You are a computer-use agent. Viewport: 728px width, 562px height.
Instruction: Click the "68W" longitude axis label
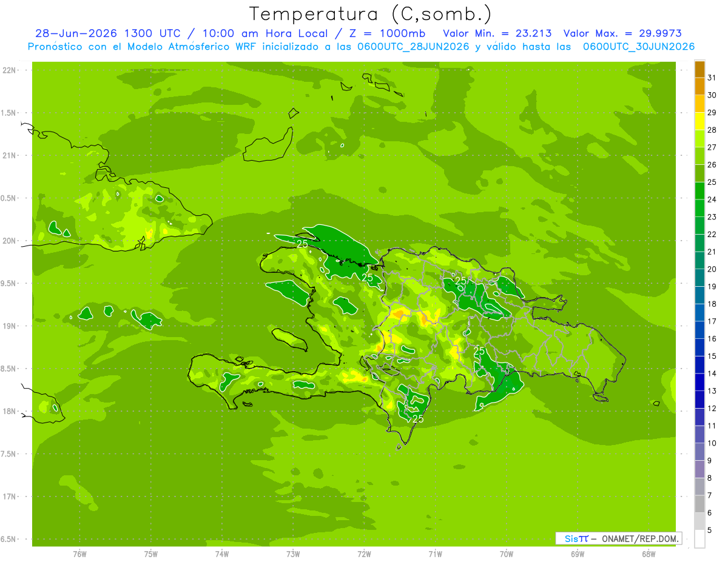click(648, 554)
